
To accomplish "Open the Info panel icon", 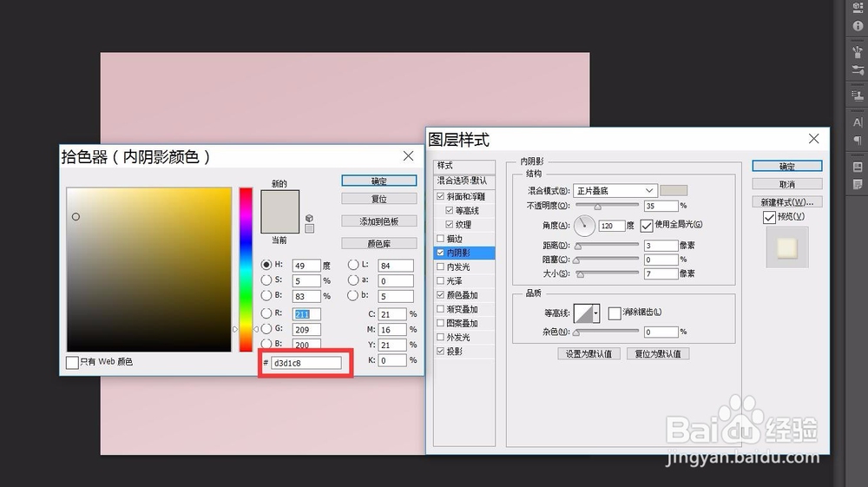I will pyautogui.click(x=858, y=26).
